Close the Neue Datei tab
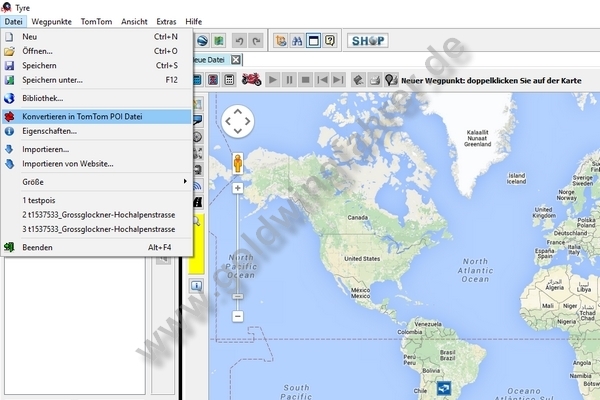The height and width of the screenshot is (400, 600). coord(236,60)
